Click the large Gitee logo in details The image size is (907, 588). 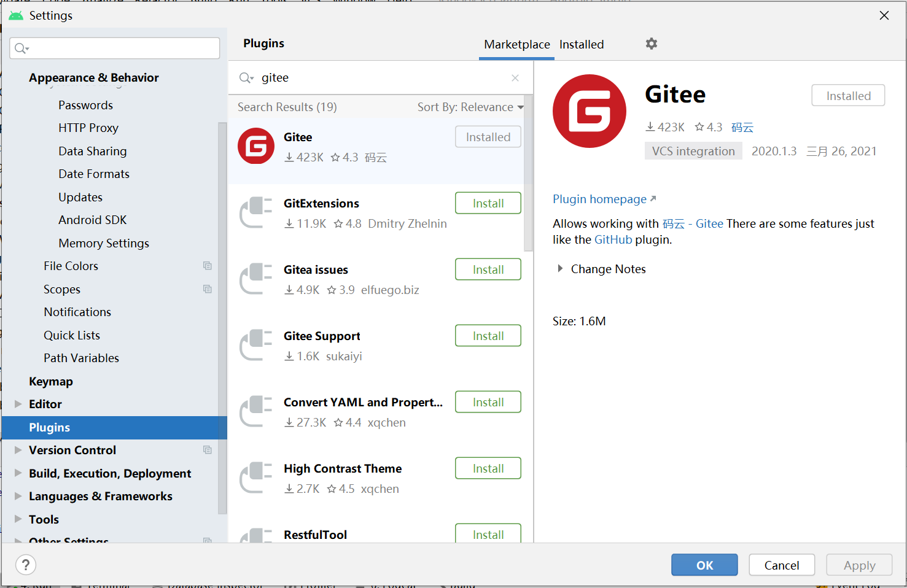[590, 111]
